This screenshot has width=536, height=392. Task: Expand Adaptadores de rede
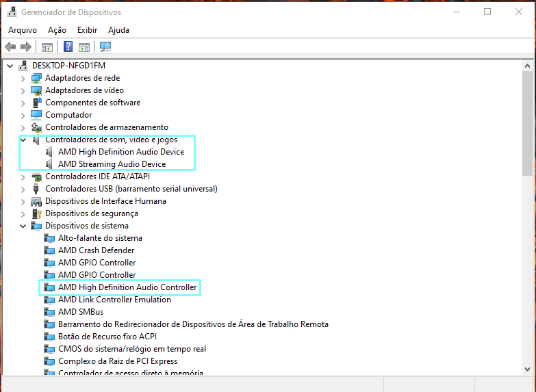(x=23, y=79)
